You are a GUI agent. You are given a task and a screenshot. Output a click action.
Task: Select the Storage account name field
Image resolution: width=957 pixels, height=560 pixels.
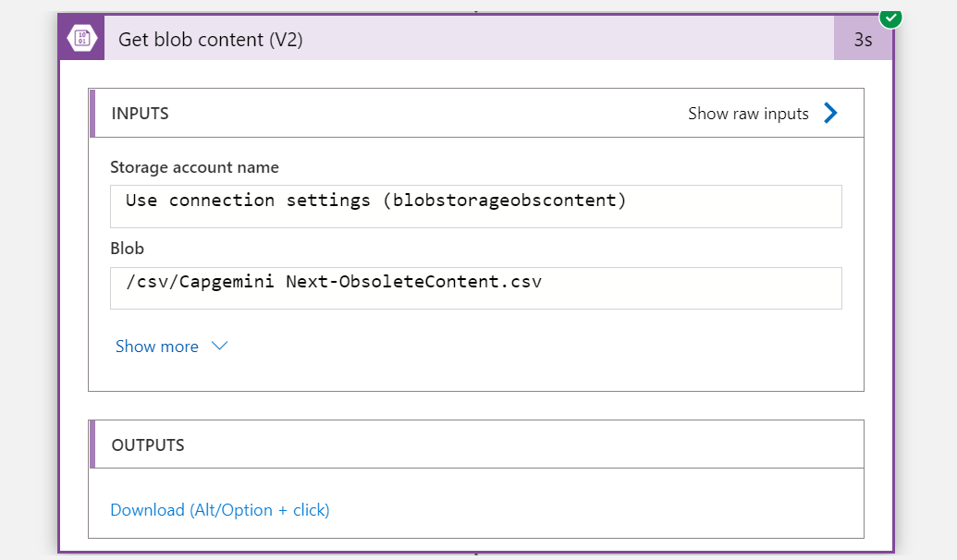click(476, 206)
